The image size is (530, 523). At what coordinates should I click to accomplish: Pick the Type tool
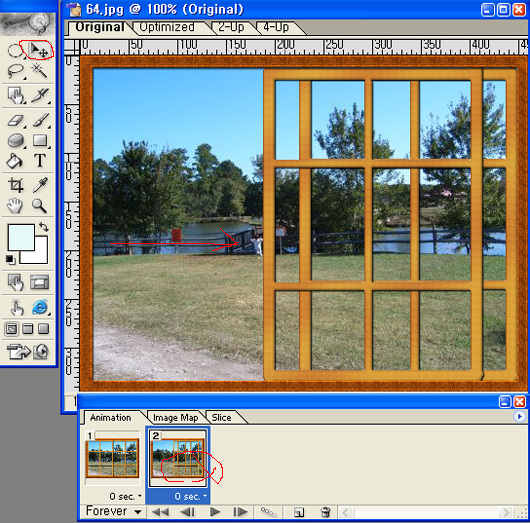tap(40, 160)
